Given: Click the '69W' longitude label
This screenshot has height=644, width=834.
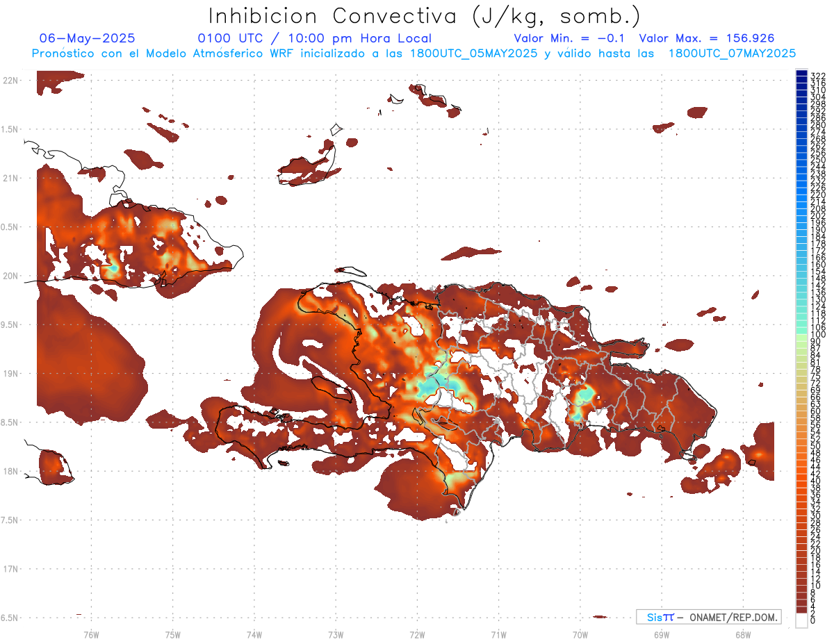Looking at the screenshot, I should (x=661, y=634).
